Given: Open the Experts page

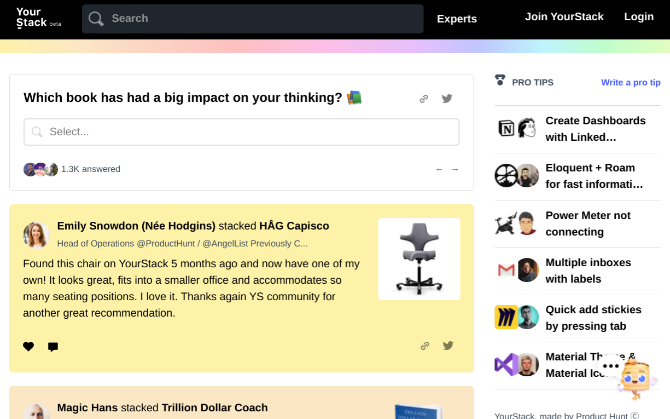Looking at the screenshot, I should click(x=456, y=18).
